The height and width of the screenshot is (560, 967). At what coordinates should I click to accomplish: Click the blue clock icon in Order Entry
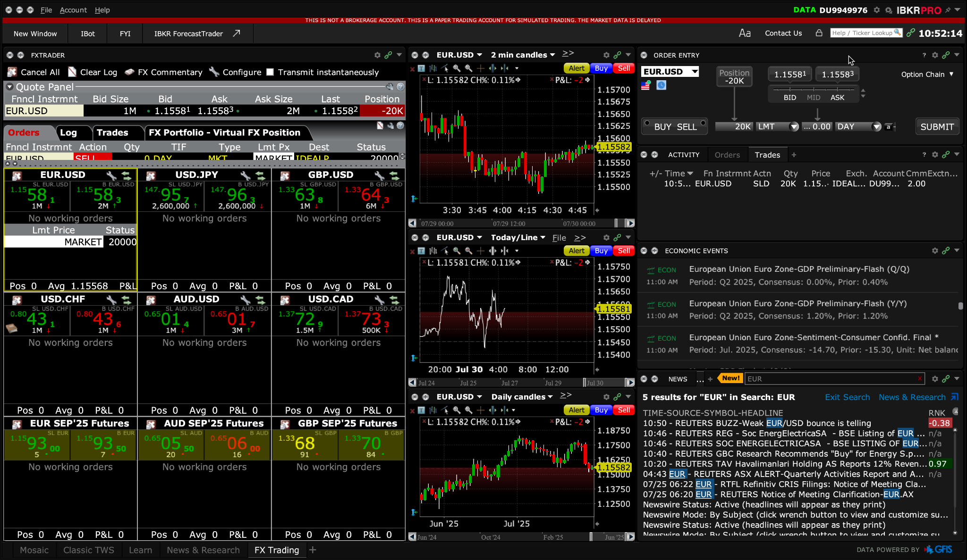pos(661,85)
